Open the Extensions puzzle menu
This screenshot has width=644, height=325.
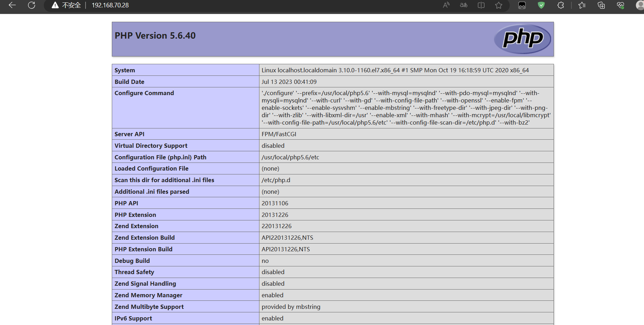pyautogui.click(x=561, y=5)
